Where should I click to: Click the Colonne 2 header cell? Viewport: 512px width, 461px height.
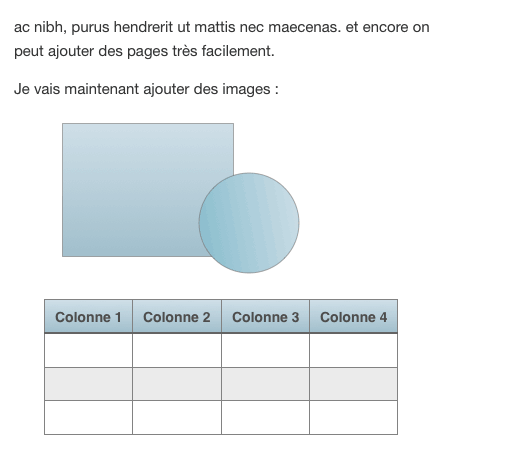(177, 317)
